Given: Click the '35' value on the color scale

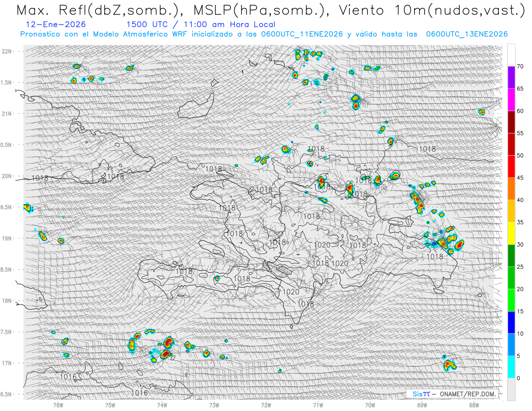Looking at the screenshot, I should (x=520, y=222).
